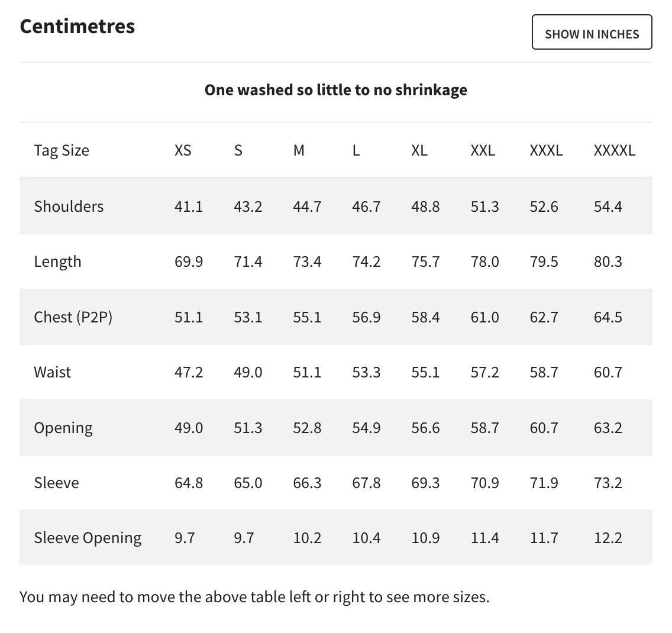This screenshot has height=633, width=672.
Task: Click the XXXXL size column header
Action: click(x=614, y=150)
